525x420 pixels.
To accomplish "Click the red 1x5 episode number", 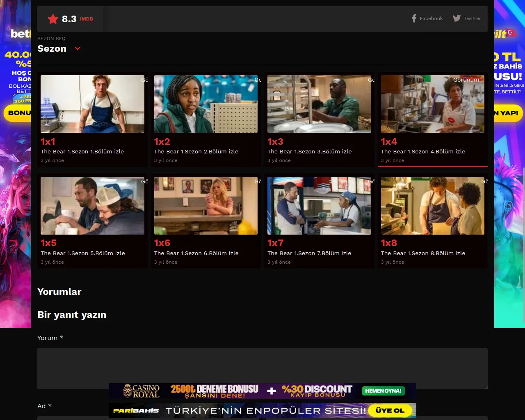I will [x=48, y=243].
